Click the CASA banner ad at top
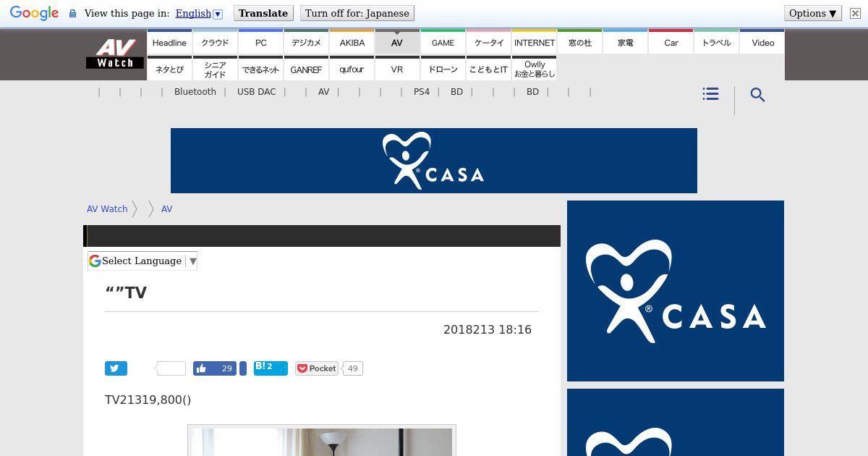 click(x=434, y=161)
